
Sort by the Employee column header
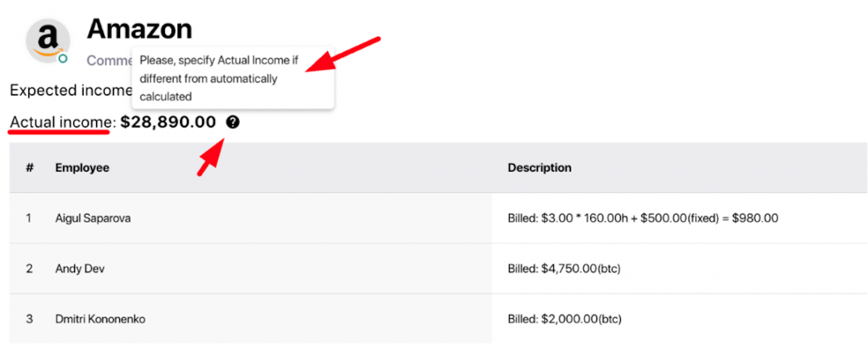(82, 168)
